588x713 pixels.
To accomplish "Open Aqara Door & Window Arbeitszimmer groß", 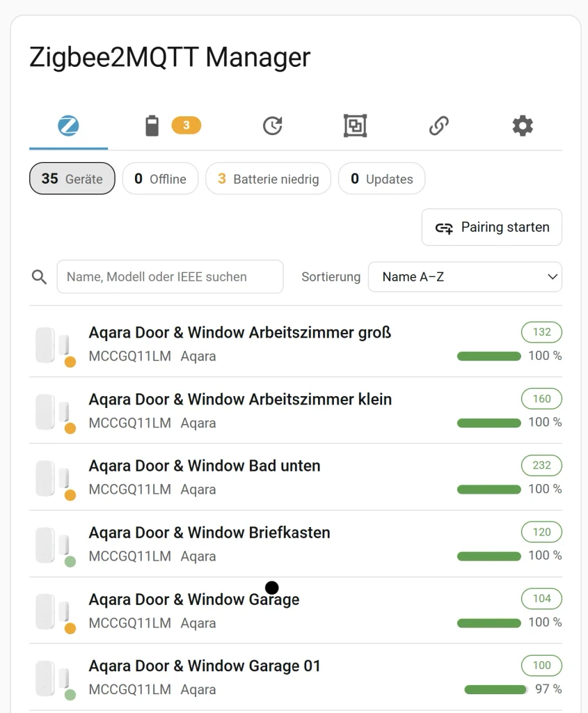I will [240, 332].
